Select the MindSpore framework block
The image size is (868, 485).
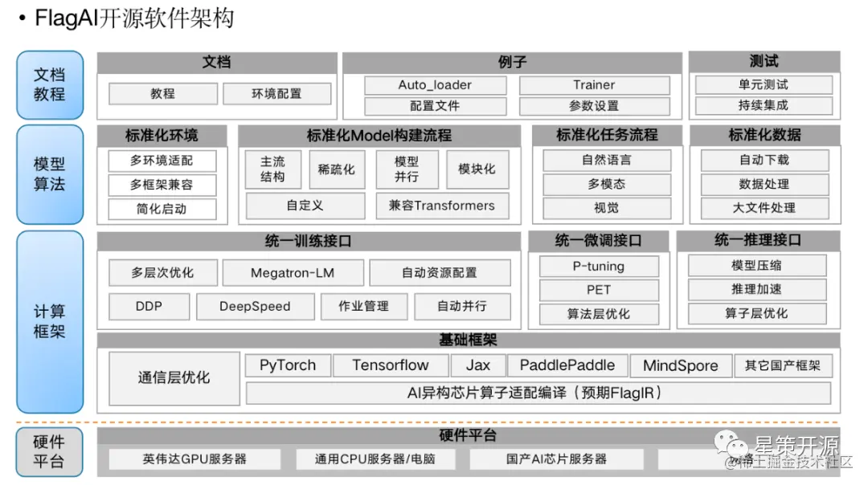coord(680,365)
